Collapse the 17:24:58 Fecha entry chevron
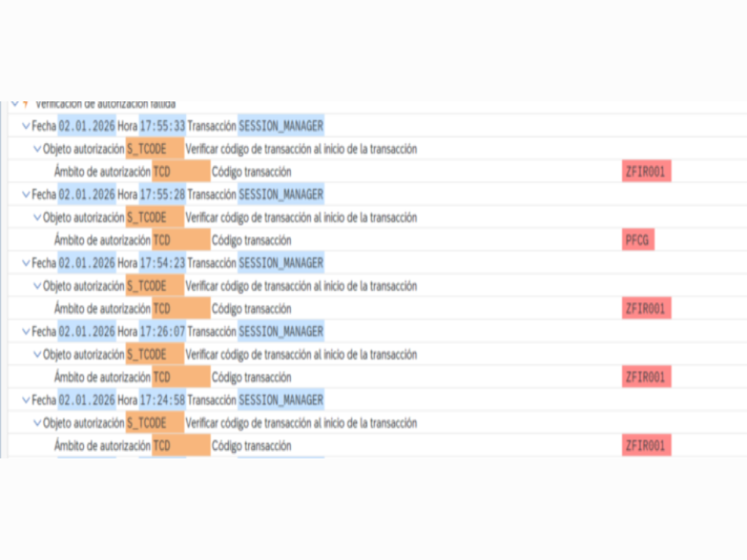 27,400
